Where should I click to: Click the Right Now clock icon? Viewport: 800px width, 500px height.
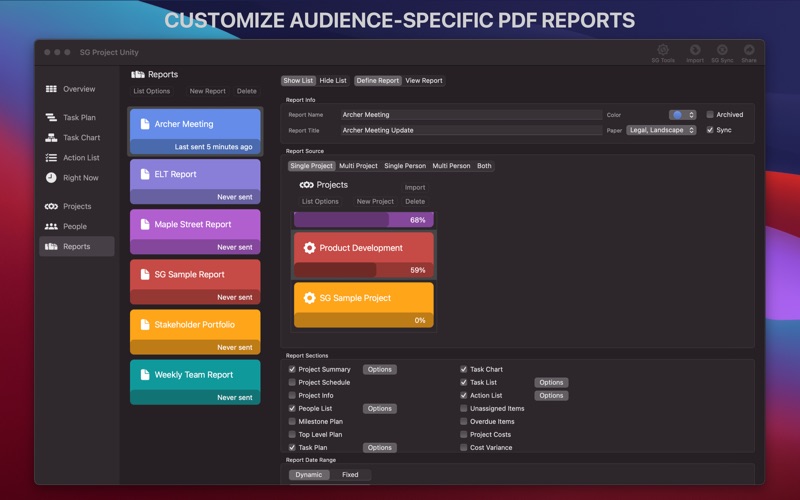point(51,178)
